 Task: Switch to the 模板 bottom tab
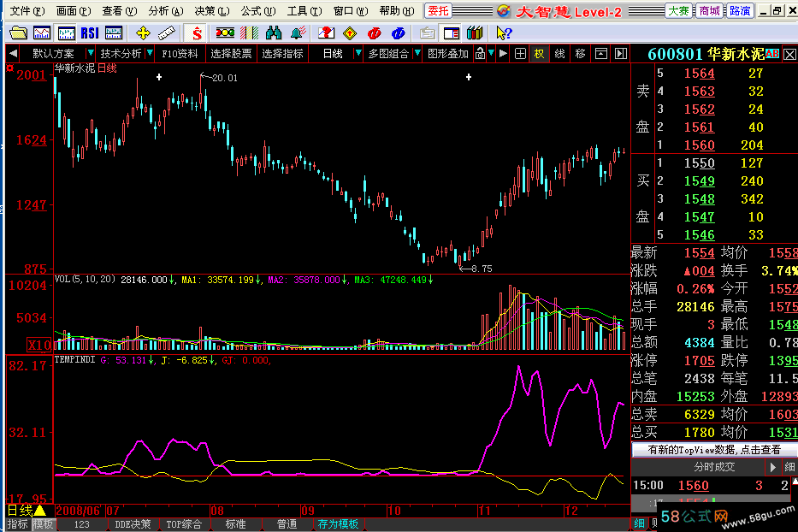click(x=44, y=523)
